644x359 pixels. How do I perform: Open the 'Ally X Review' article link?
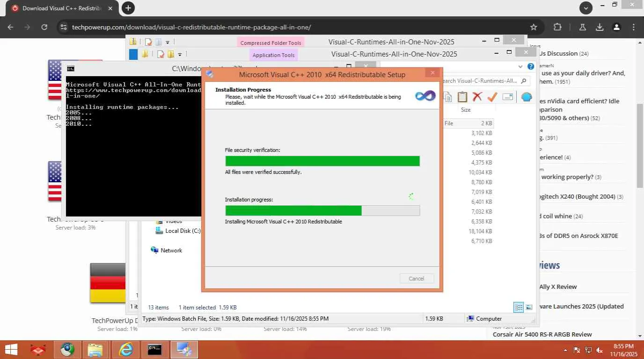(558, 287)
